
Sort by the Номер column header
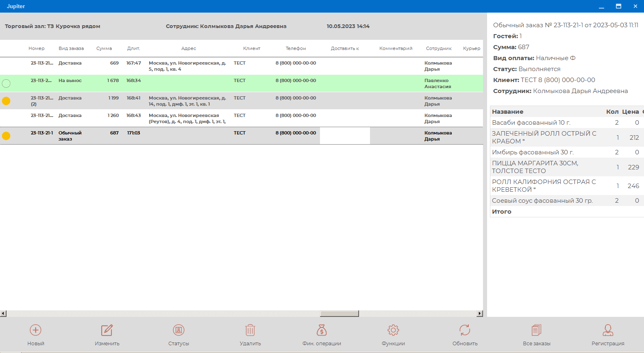pyautogui.click(x=37, y=48)
